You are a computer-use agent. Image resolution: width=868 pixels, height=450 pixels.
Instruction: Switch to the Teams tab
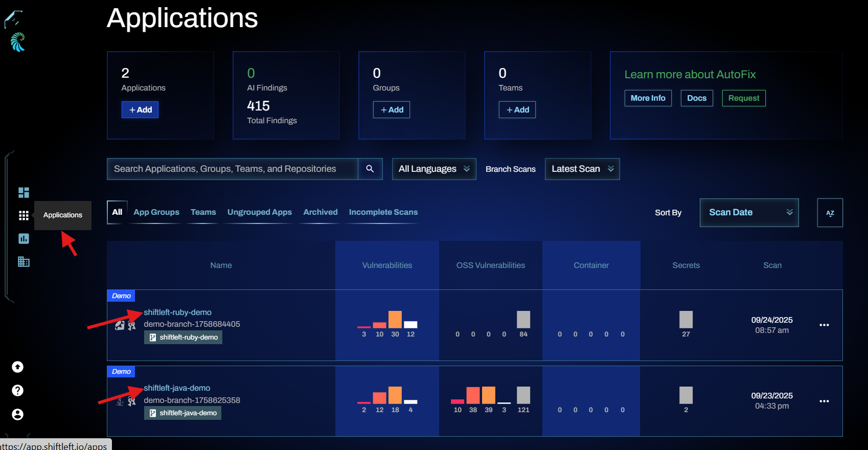pos(203,212)
